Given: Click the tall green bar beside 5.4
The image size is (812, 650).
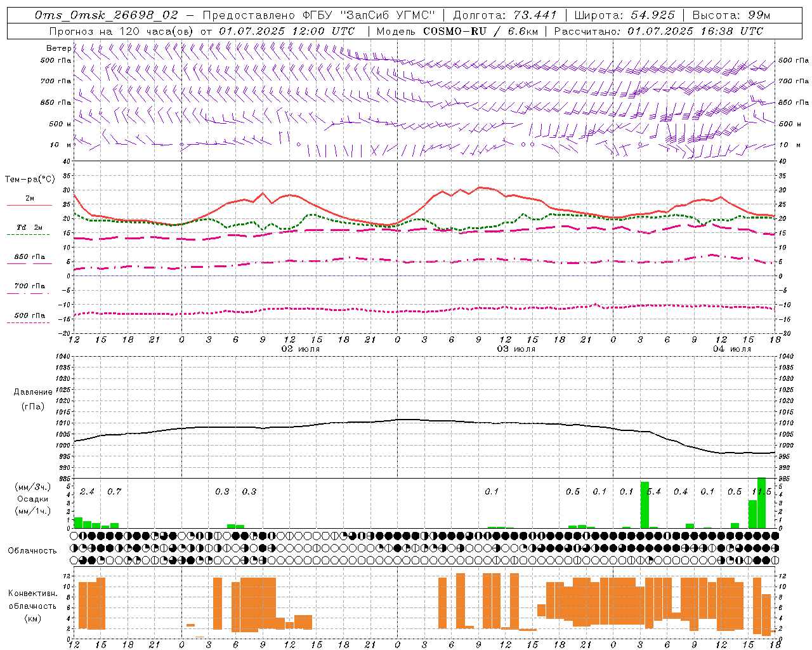Looking at the screenshot, I should (645, 505).
